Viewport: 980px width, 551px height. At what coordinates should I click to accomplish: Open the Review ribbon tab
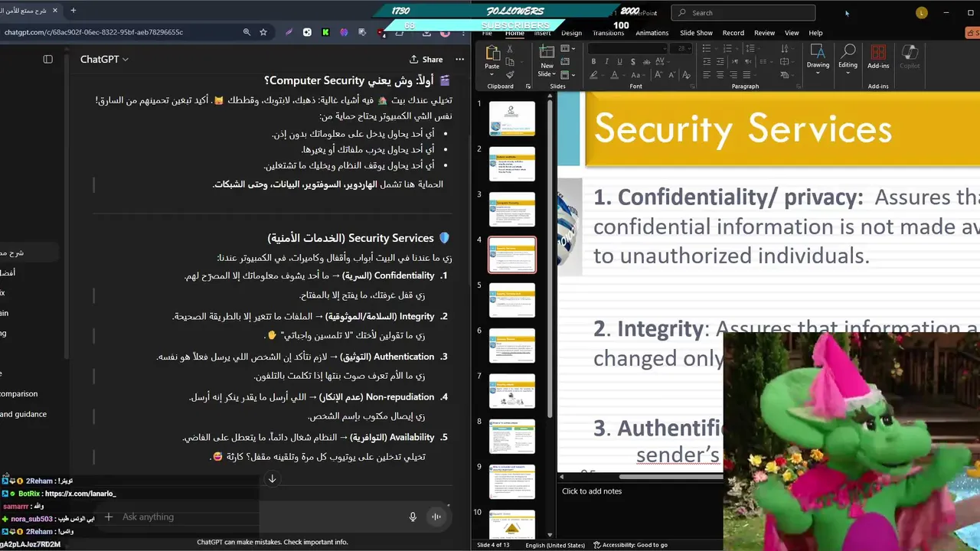pos(764,33)
